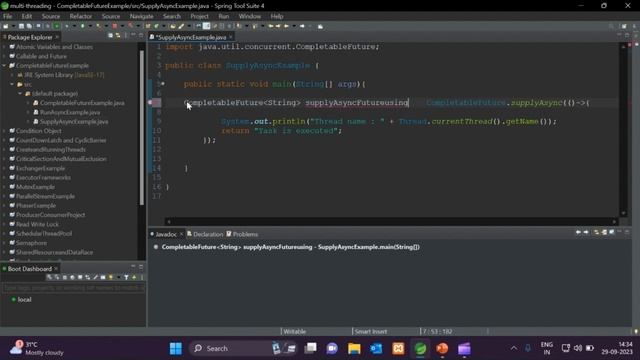Open the Navigate menu
Image resolution: width=640 pixels, height=360 pixels.
point(141,16)
